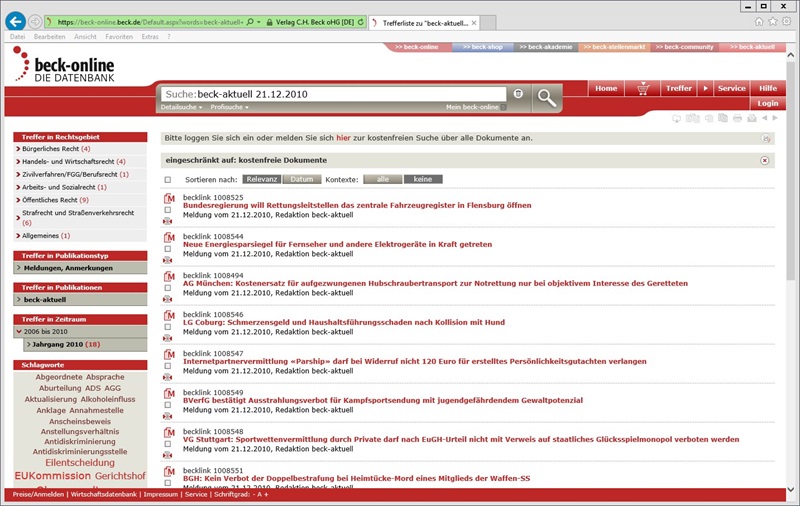The image size is (800, 506).
Task: Click the email send icon in the grey toolbar
Action: (x=752, y=118)
